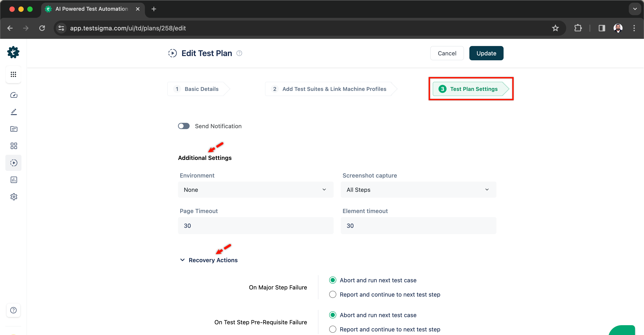644x335 pixels.
Task: View site information icon in address bar
Action: (x=61, y=28)
